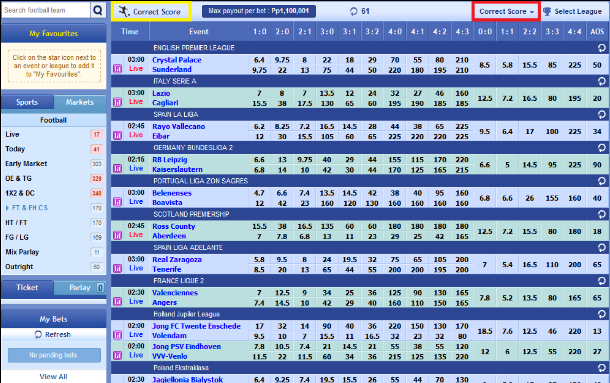Open the Ticket tab

pos(27,288)
